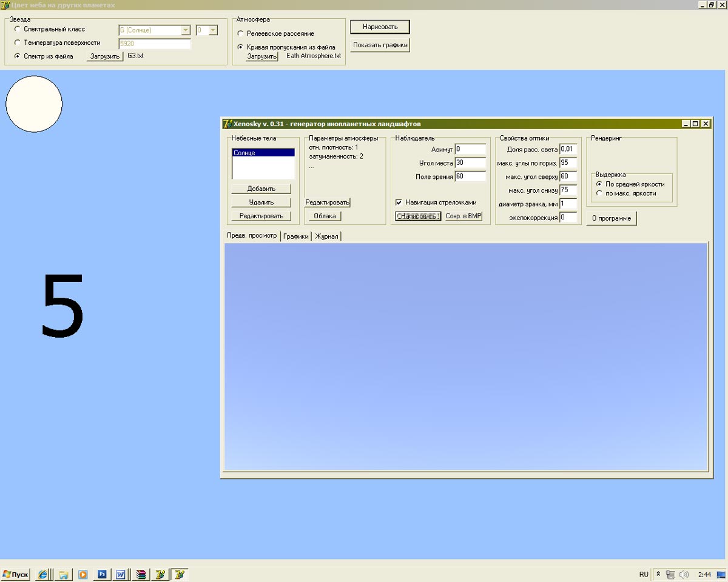Choose exposure по макс. яркости
The height and width of the screenshot is (582, 728).
tap(600, 193)
